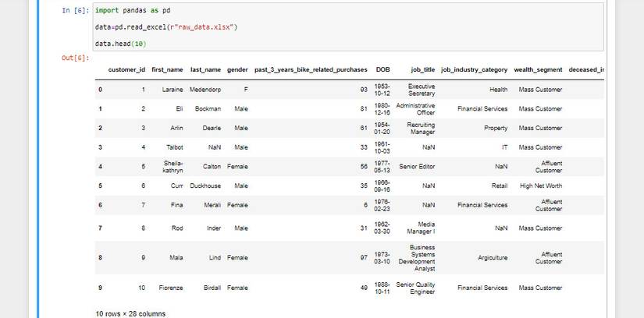Viewport: 644px width, 318px height.
Task: Click the '10 rows × 26 columns' summary text
Action: (130, 313)
